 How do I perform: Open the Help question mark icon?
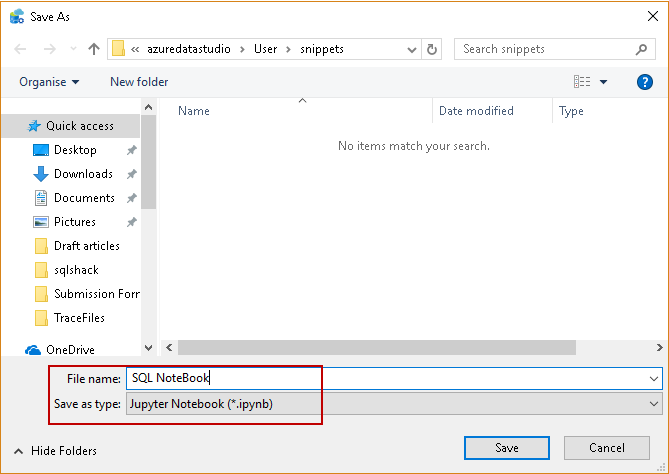(x=645, y=82)
